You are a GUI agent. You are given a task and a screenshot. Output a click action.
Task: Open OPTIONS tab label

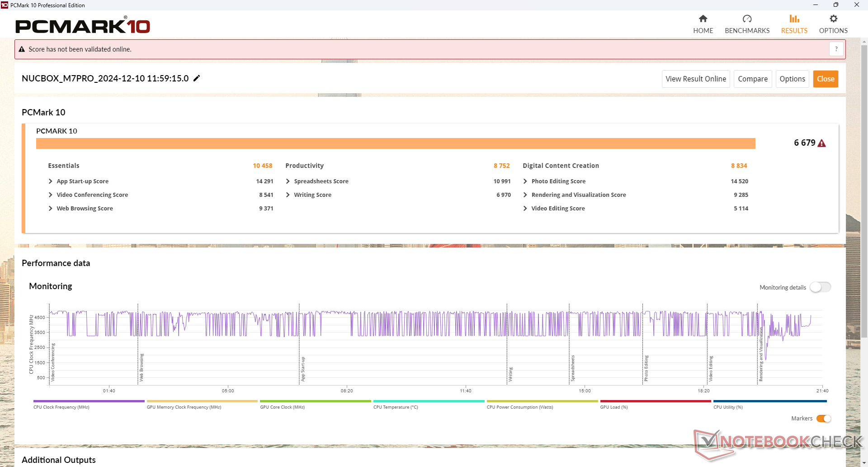point(833,31)
